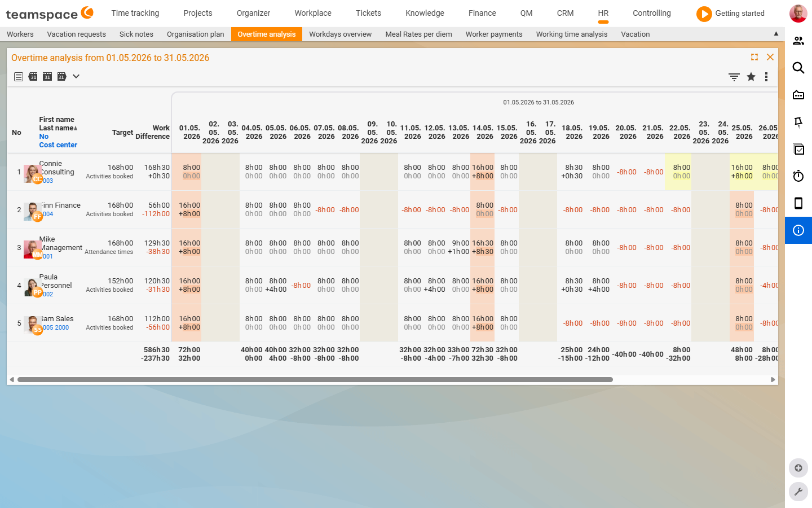Screen dimensions: 812x508
Task: Open Finn Finance worker number 004
Action: click(x=48, y=214)
